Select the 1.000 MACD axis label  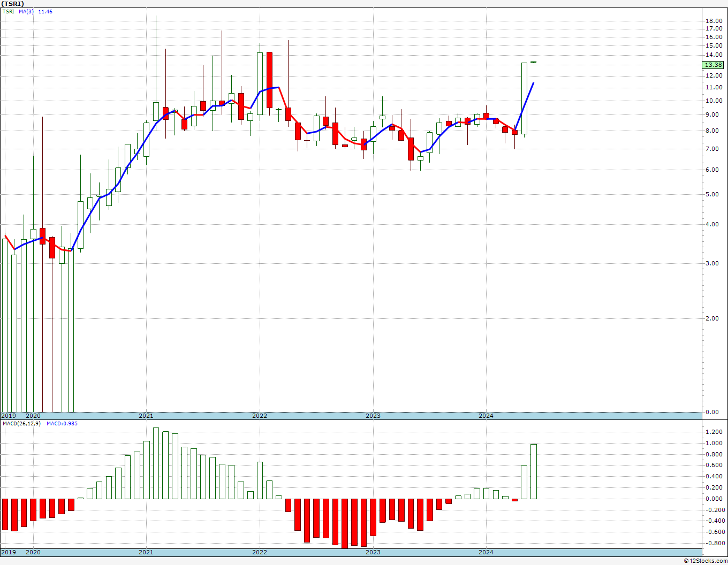pos(715,443)
